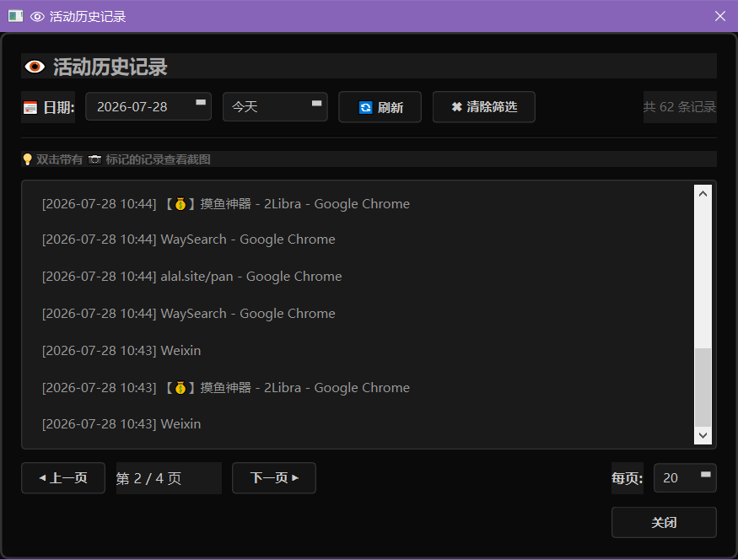
Task: Click the 关闭 button
Action: [664, 522]
